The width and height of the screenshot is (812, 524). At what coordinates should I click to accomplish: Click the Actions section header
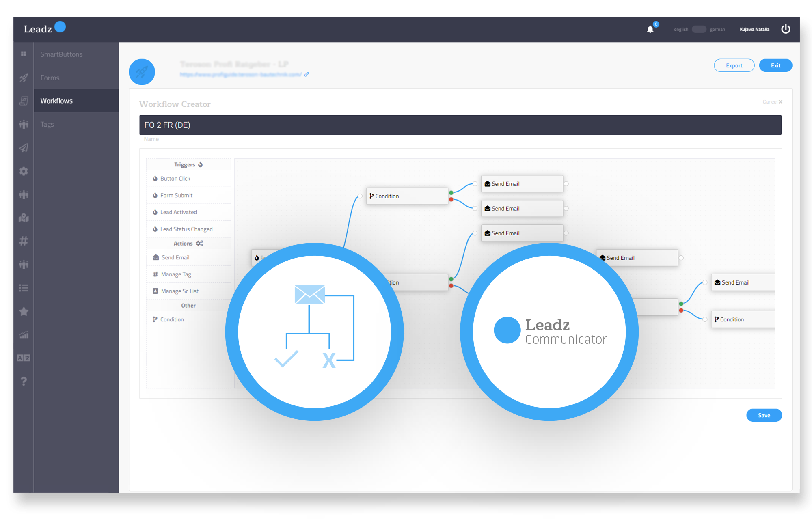point(188,244)
